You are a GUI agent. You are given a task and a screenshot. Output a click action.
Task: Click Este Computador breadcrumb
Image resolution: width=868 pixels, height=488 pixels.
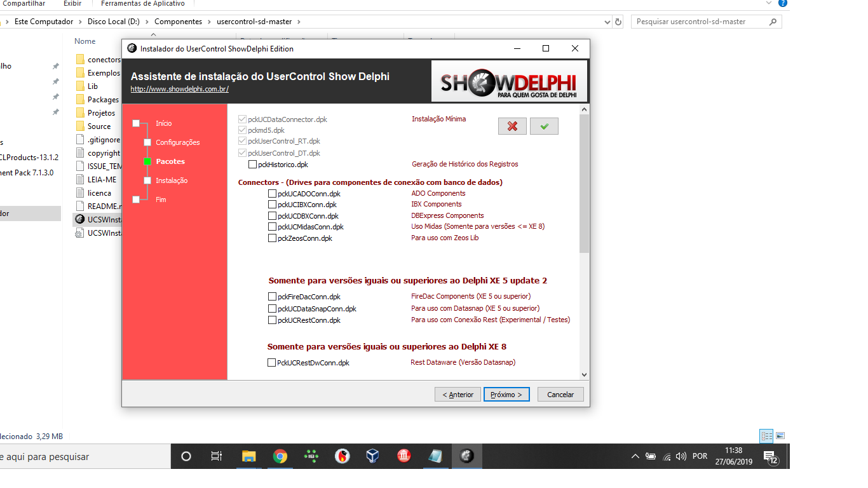tap(44, 22)
